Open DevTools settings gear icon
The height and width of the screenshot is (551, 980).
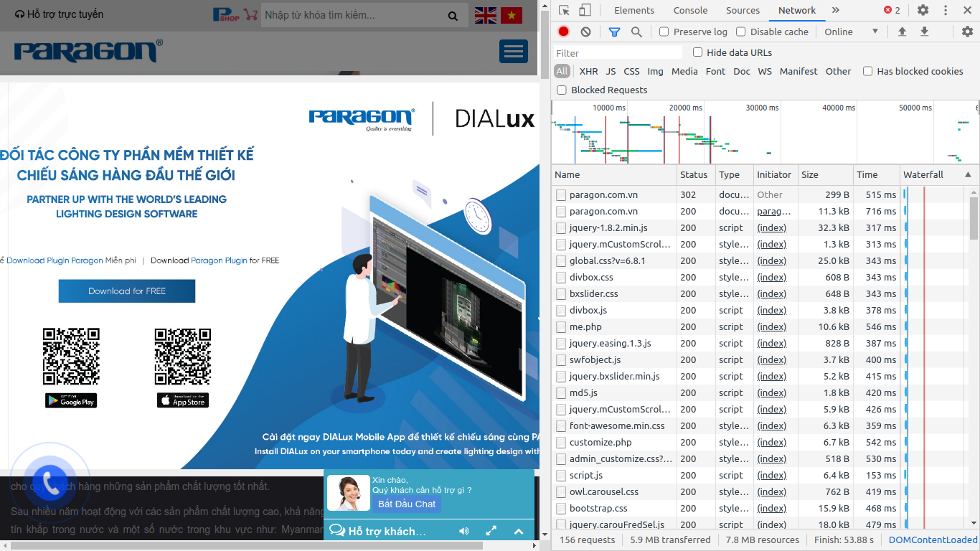[x=923, y=10]
